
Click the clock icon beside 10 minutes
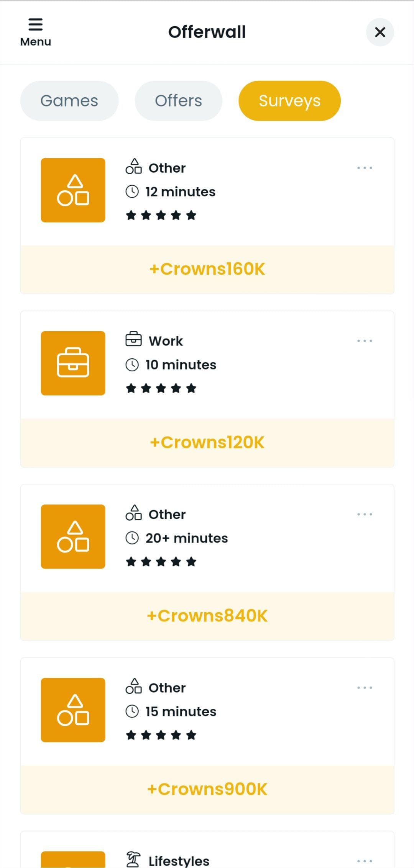(x=132, y=365)
